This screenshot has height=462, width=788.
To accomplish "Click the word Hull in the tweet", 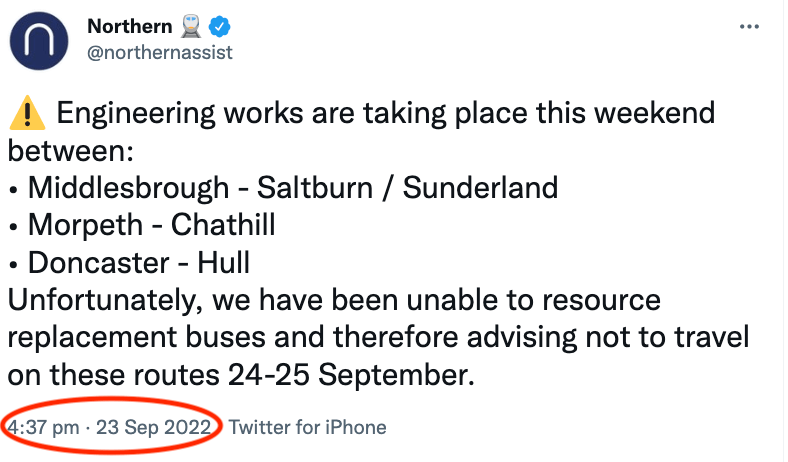I will 227,264.
